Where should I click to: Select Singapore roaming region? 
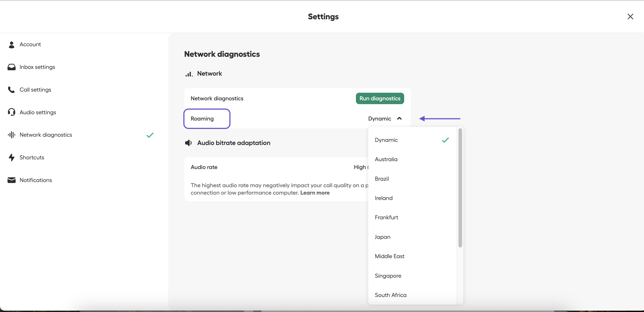pos(412,275)
